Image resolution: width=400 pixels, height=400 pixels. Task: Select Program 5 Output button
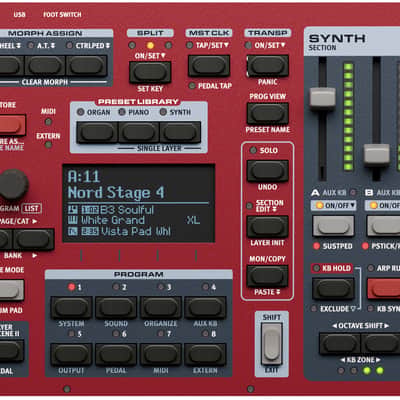click(71, 354)
